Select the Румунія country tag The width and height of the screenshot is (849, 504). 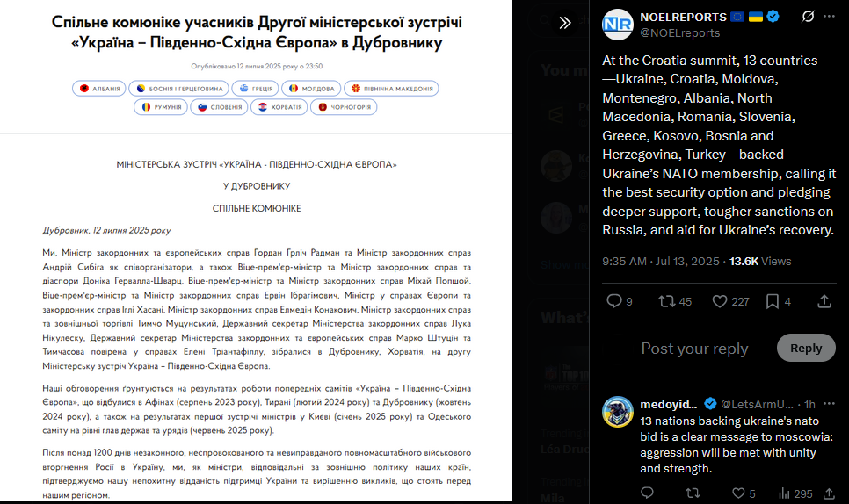click(x=161, y=107)
